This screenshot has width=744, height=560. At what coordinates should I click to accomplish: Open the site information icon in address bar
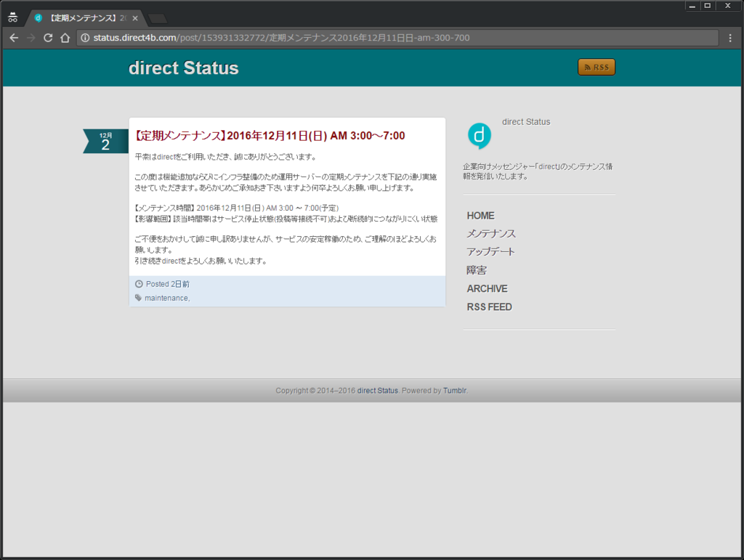85,38
